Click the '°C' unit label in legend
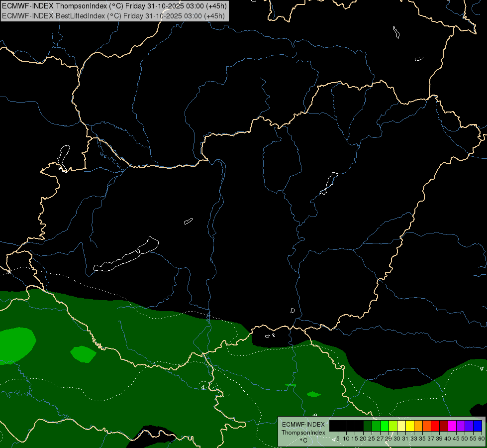Screen dimensions: 487x448 point(304,440)
